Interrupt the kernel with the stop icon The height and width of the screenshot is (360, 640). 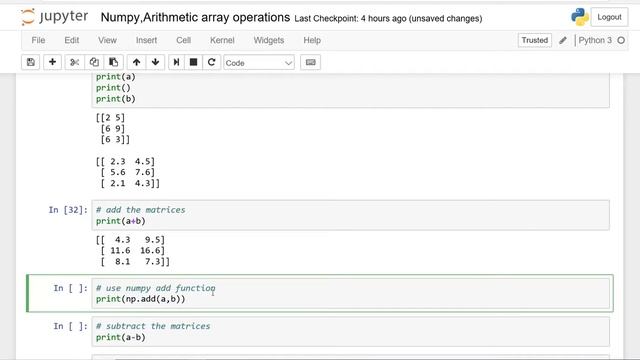click(193, 62)
